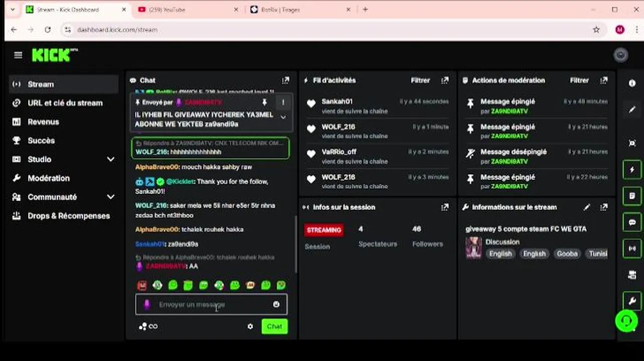Send the message with the Chat button
644x361 pixels.
tap(274, 326)
